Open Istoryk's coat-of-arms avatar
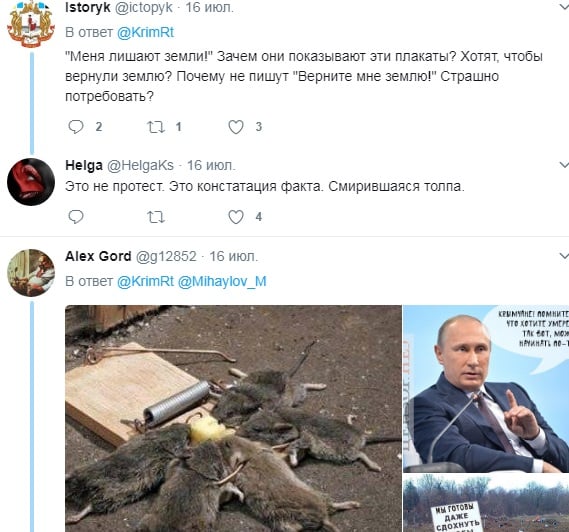 (31, 24)
